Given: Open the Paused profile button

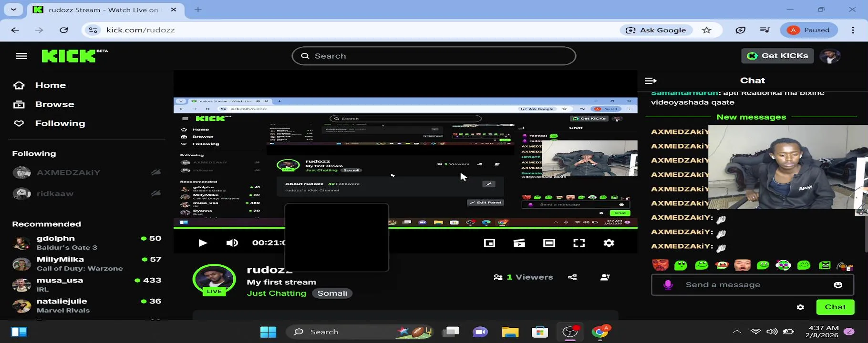Looking at the screenshot, I should (x=809, y=30).
